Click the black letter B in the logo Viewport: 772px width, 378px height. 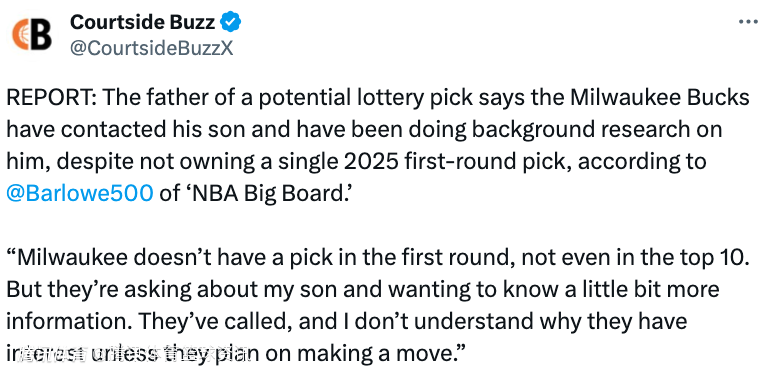point(41,34)
